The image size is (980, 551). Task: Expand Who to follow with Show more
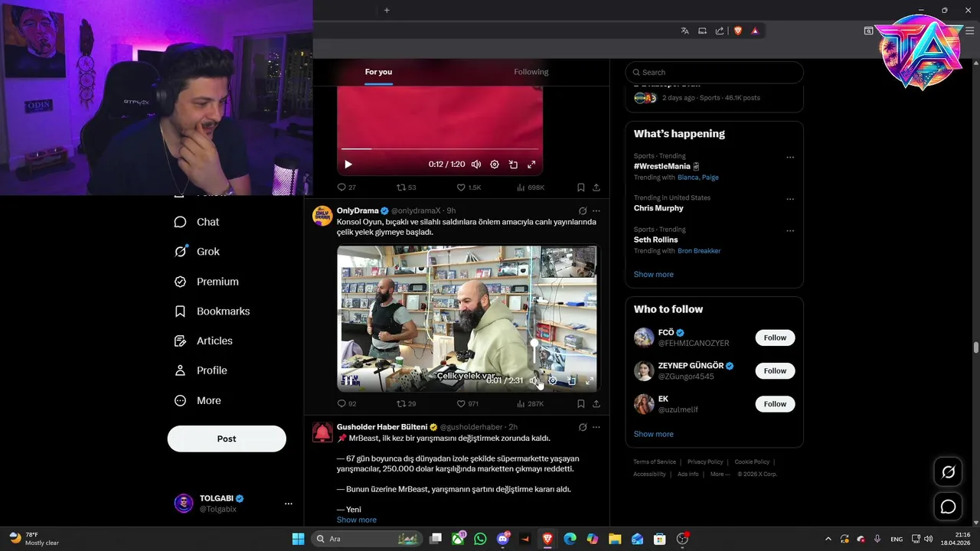coord(654,434)
